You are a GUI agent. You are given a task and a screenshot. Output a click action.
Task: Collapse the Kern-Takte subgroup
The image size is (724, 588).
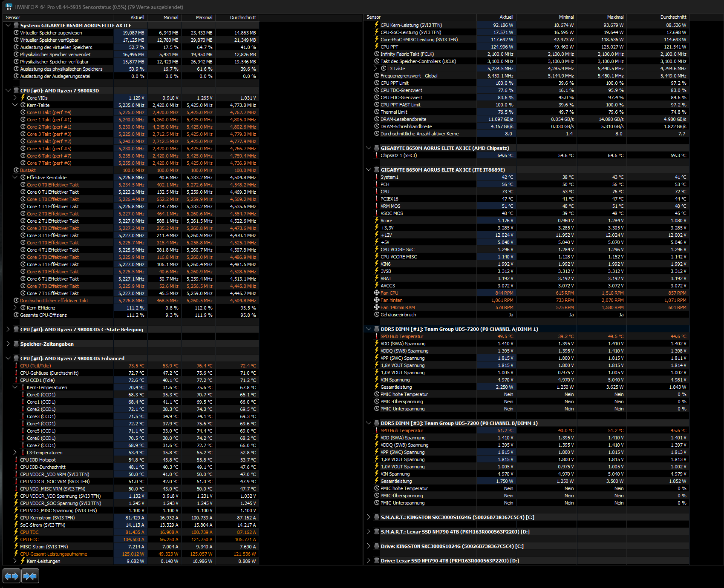click(x=15, y=105)
